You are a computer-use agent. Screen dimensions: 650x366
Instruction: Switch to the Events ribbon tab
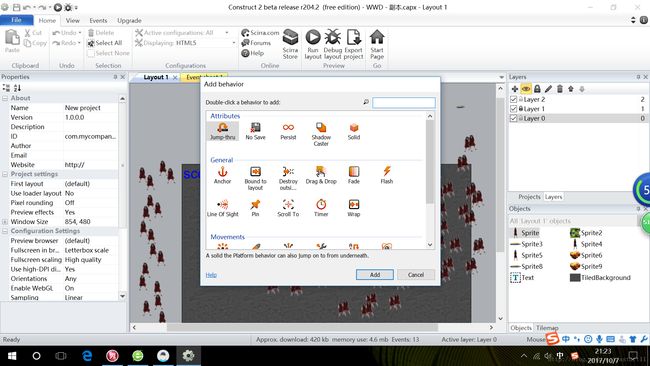[x=98, y=20]
